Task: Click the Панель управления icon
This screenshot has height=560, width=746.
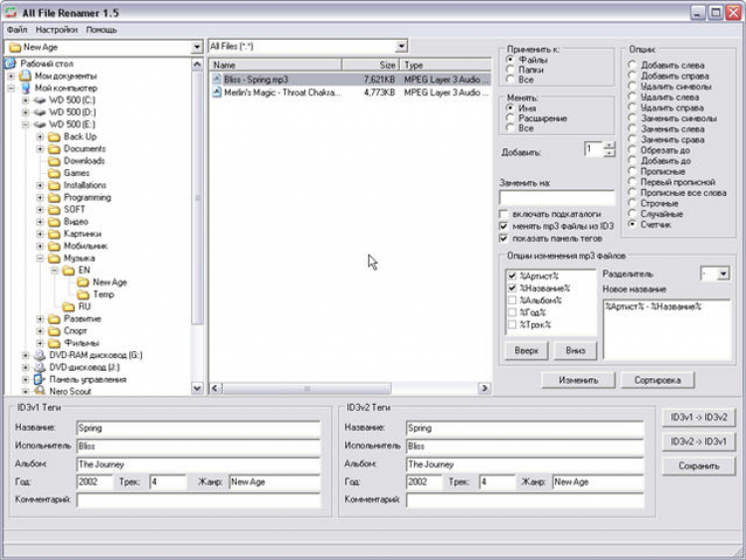Action: click(x=40, y=380)
